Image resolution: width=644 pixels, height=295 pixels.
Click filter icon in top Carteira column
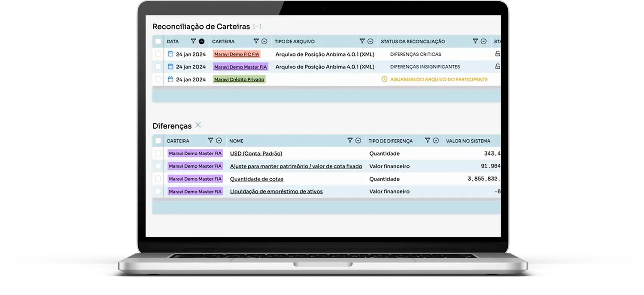pyautogui.click(x=256, y=42)
